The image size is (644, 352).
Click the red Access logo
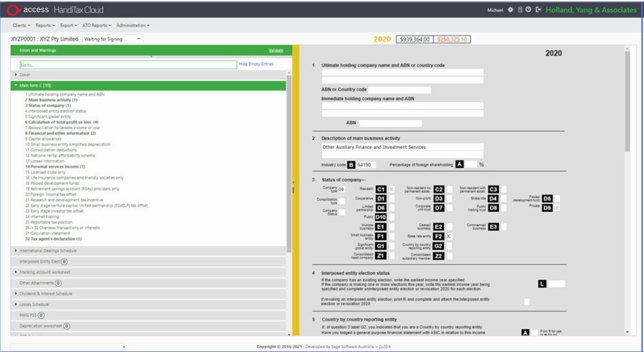13,10
